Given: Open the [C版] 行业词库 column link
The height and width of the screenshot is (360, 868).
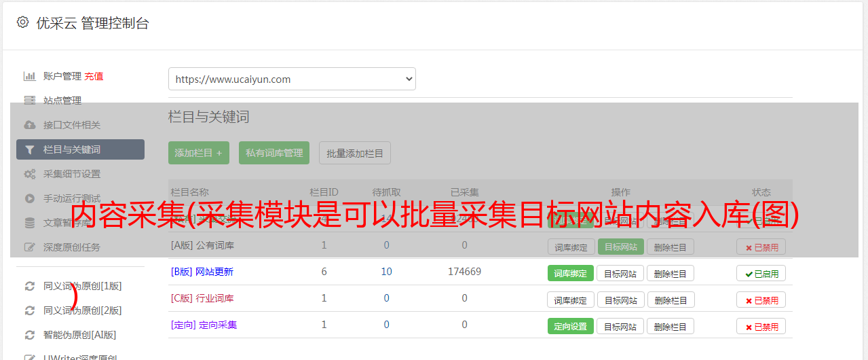Looking at the screenshot, I should tap(202, 298).
